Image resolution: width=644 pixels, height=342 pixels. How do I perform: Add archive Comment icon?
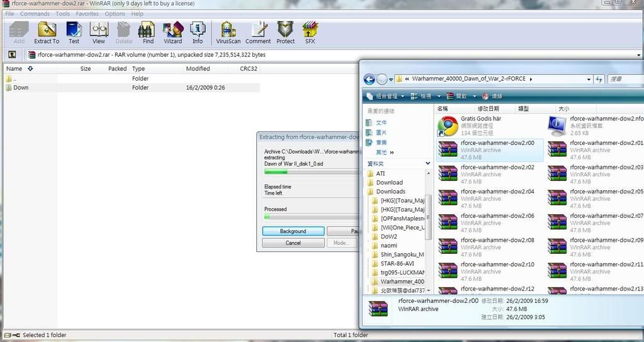point(258,32)
